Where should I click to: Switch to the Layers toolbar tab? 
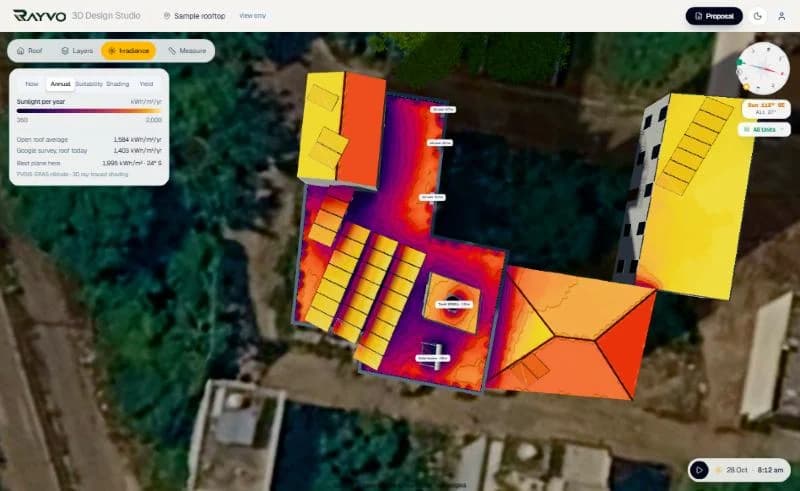77,51
